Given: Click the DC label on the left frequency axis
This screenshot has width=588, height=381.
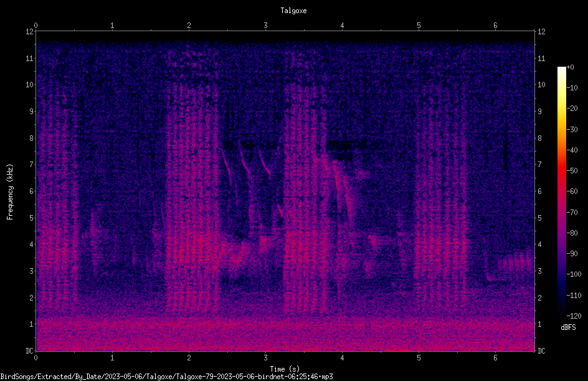Looking at the screenshot, I should [x=30, y=351].
